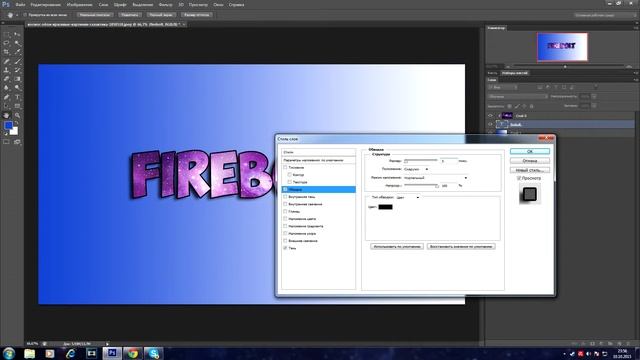Enable Тиснение (Bevel) effect checkbox
Viewport: 640px width, 360px height.
(x=285, y=167)
